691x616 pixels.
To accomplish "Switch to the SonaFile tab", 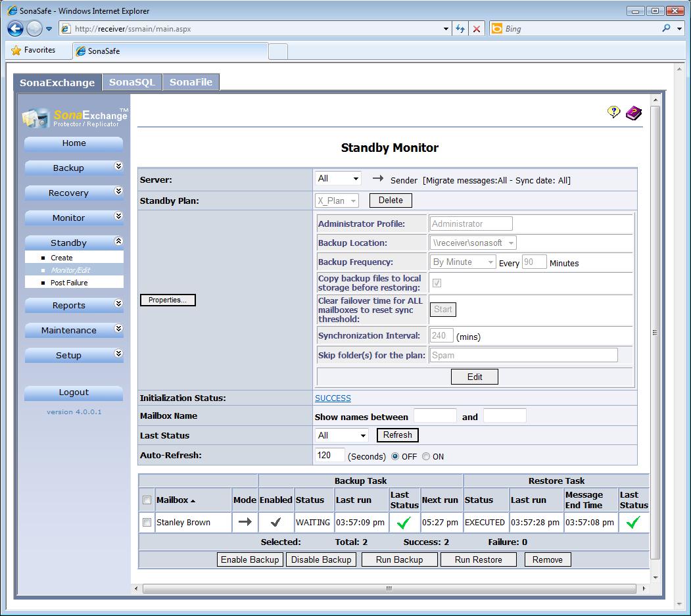I will (191, 82).
